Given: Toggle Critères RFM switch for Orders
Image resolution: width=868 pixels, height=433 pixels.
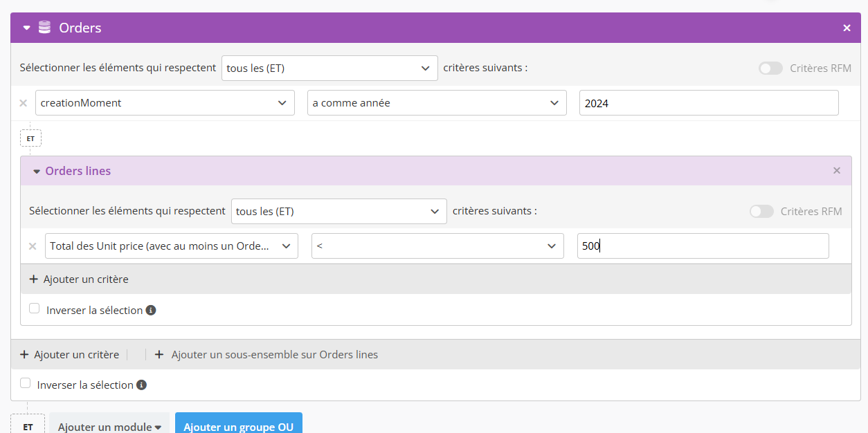Looking at the screenshot, I should pyautogui.click(x=770, y=68).
